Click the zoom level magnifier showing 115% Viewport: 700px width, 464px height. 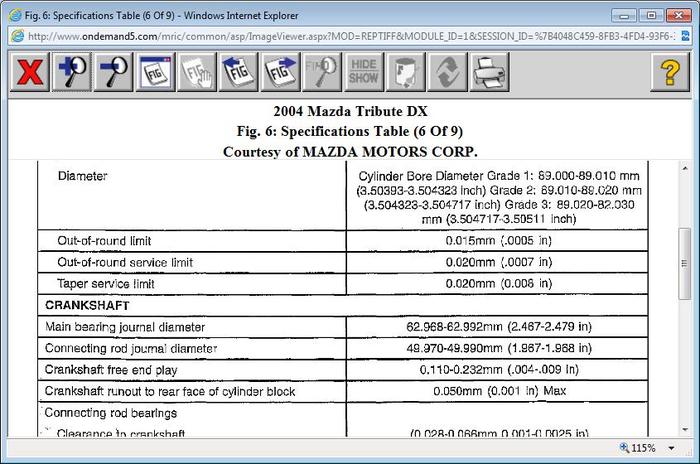(x=638, y=448)
